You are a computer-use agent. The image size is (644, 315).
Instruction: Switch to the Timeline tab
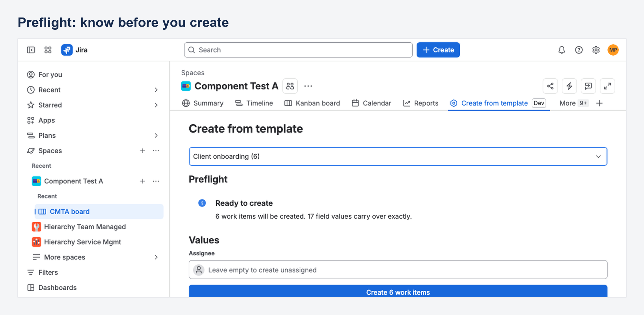[254, 103]
